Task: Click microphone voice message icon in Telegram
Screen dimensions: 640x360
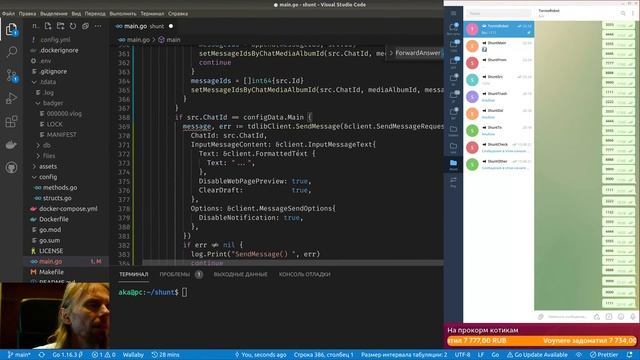Action: click(633, 317)
